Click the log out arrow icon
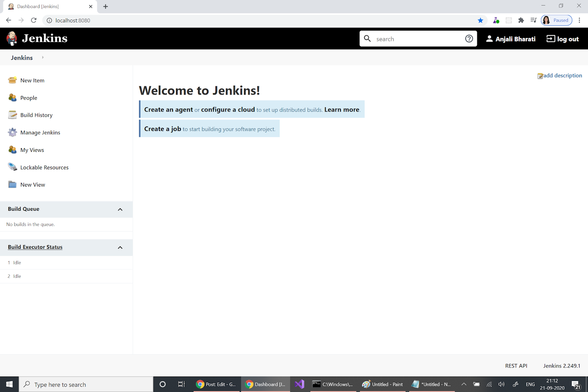Image resolution: width=588 pixels, height=392 pixels. (x=551, y=39)
